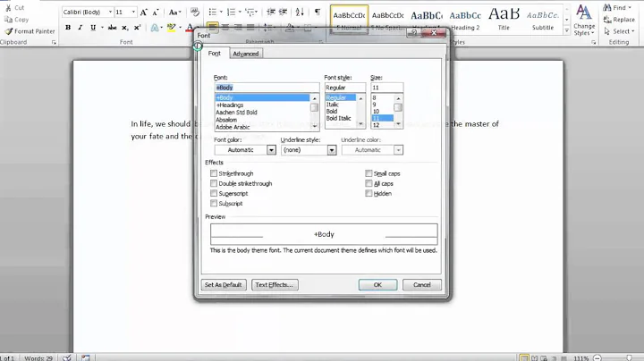Toggle Italic in the ribbon
The height and width of the screenshot is (361, 644).
[80, 28]
